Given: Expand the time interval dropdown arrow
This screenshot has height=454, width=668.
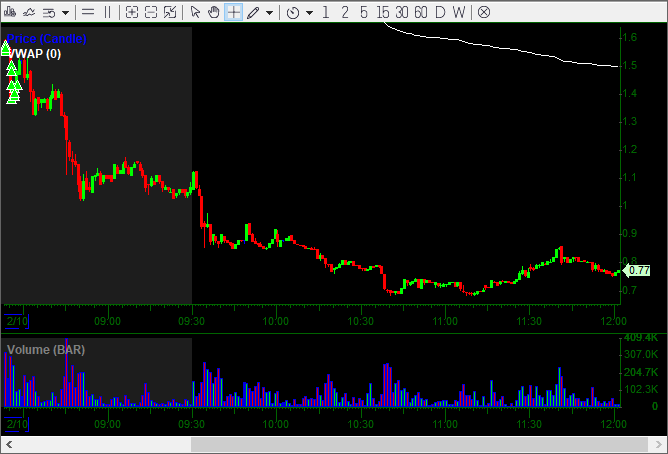Looking at the screenshot, I should tap(309, 13).
